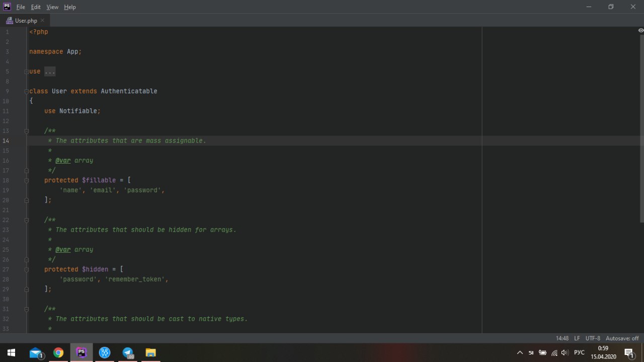Show hidden system tray icons
The image size is (644, 362).
520,352
